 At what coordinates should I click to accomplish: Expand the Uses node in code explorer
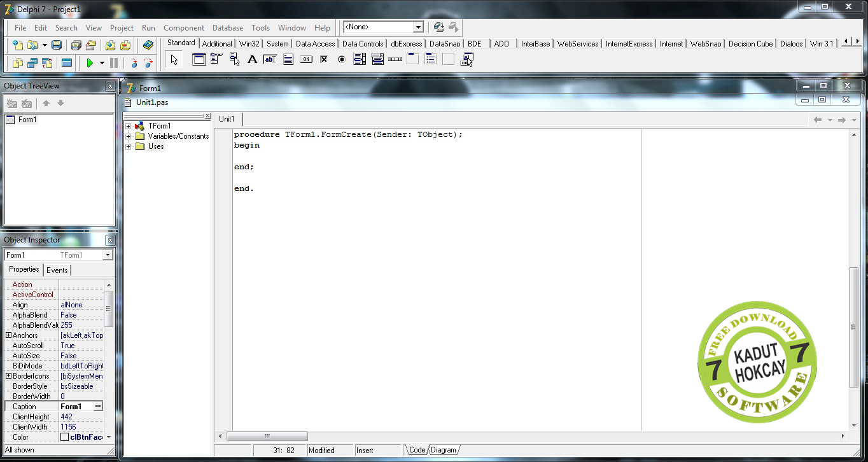(129, 146)
